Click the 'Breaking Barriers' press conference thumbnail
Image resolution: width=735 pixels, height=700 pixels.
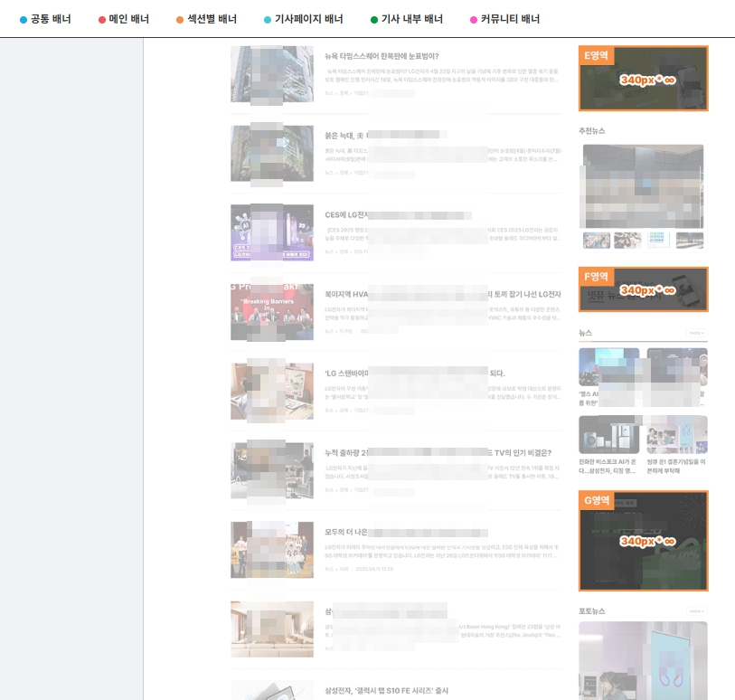(x=272, y=312)
